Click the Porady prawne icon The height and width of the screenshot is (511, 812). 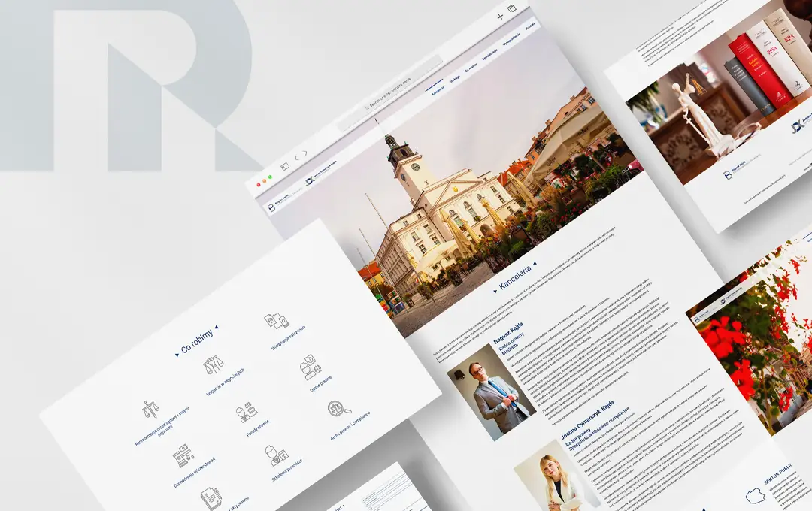coord(247,412)
